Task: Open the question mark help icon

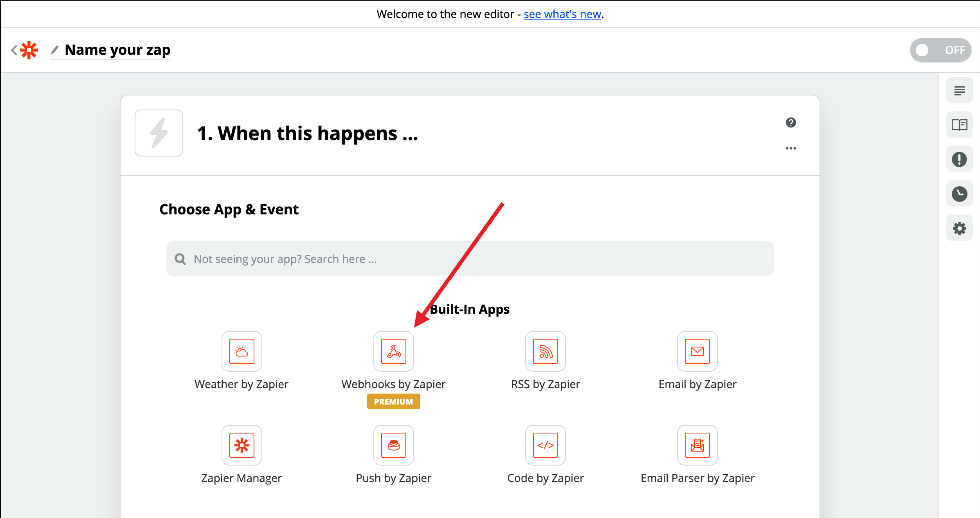Action: pos(791,122)
